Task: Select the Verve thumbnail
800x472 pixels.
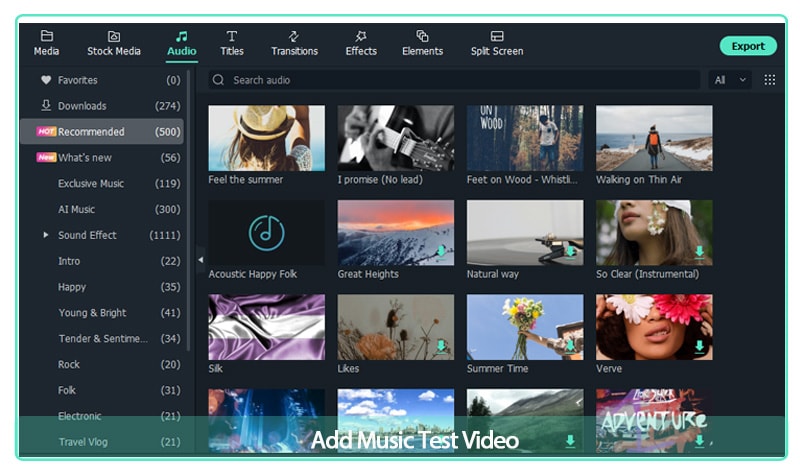Action: (654, 327)
